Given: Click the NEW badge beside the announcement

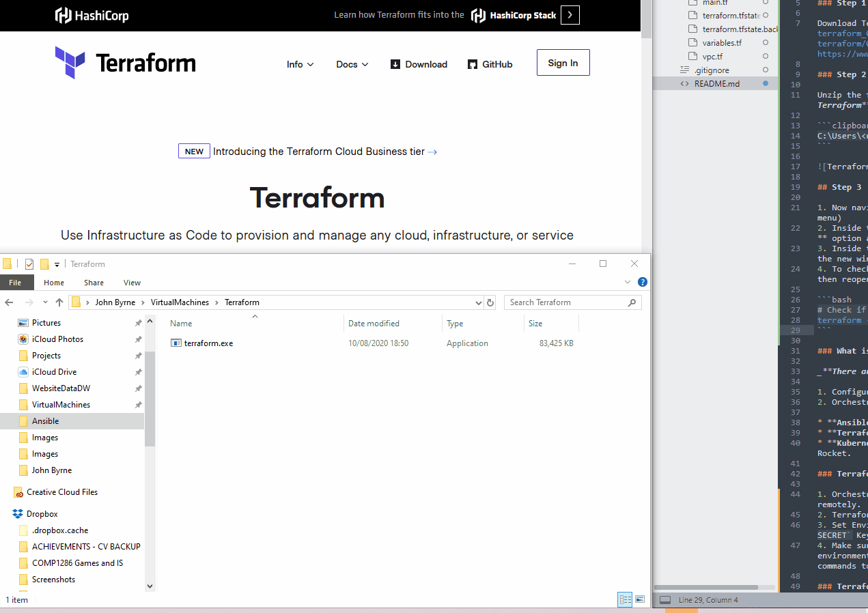Looking at the screenshot, I should tap(194, 152).
